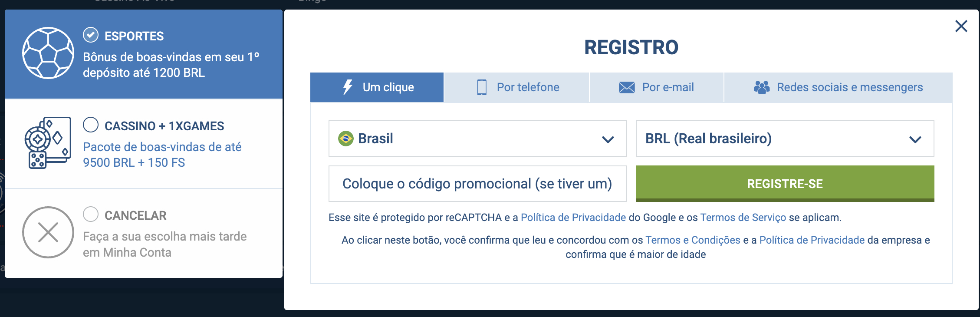The width and height of the screenshot is (980, 317).
Task: Open the BRL (Real brasileiro) currency dropdown
Action: [785, 139]
